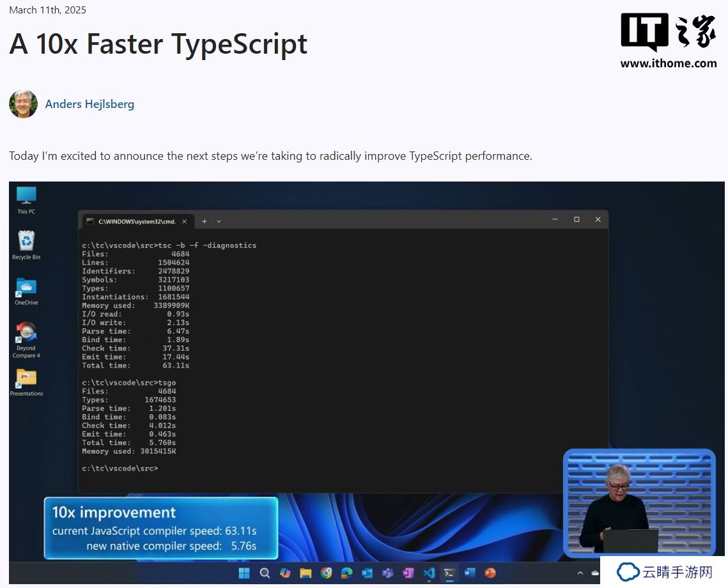
Task: Open the OneDrive desktop shortcut
Action: (26, 291)
